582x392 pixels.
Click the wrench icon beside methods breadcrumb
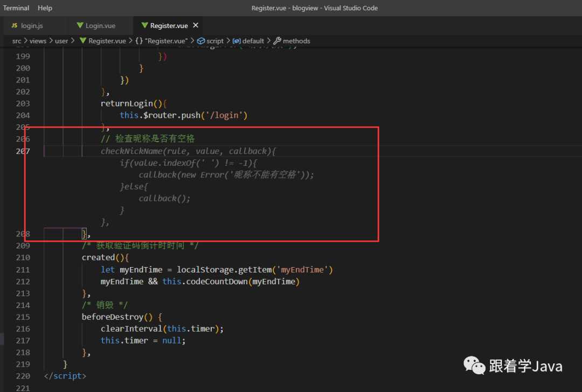click(278, 41)
